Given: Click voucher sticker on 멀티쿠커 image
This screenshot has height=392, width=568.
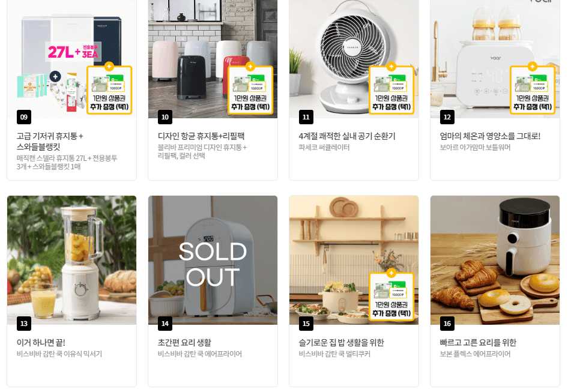Looking at the screenshot, I should point(391,295).
